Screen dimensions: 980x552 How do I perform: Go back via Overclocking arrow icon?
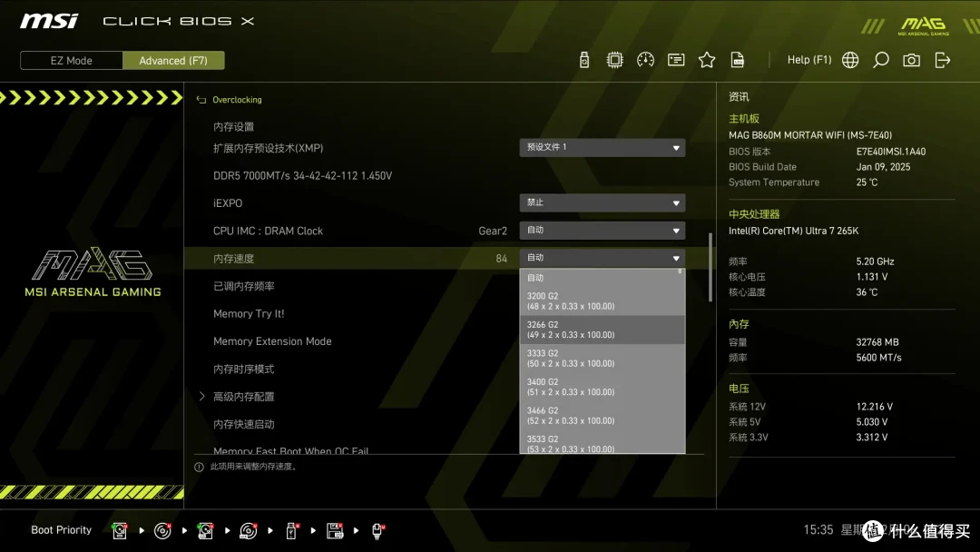point(201,100)
